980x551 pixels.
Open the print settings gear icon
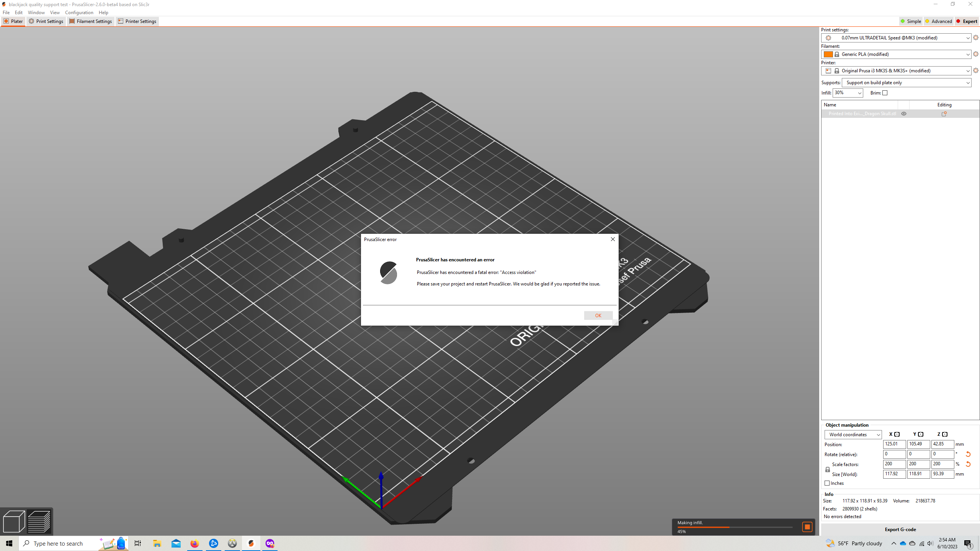[976, 37]
